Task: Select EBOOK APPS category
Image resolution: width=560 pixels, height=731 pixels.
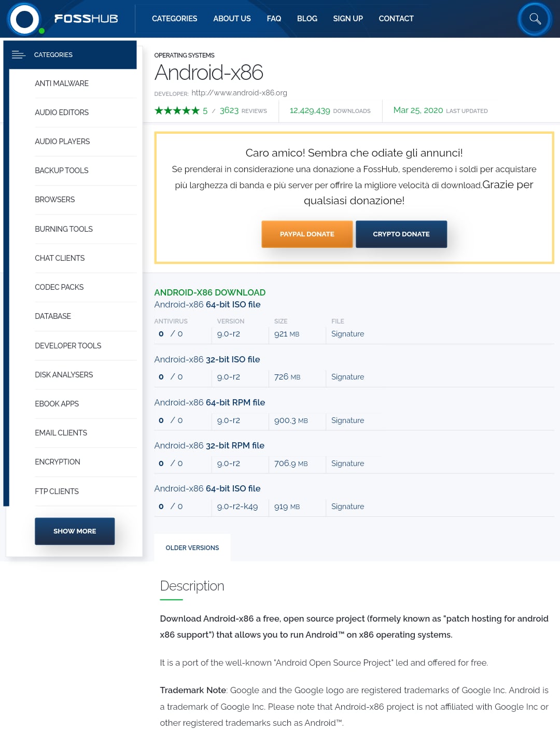Action: [x=57, y=404]
